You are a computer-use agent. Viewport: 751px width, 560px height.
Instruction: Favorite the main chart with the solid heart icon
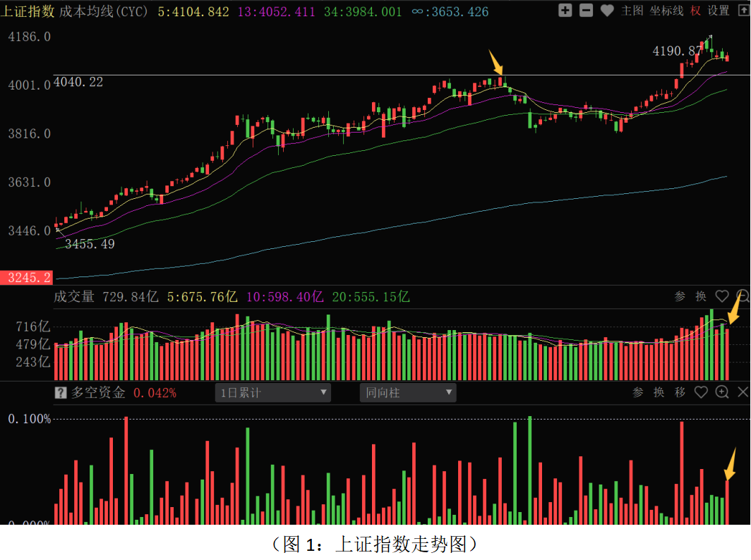pos(607,11)
